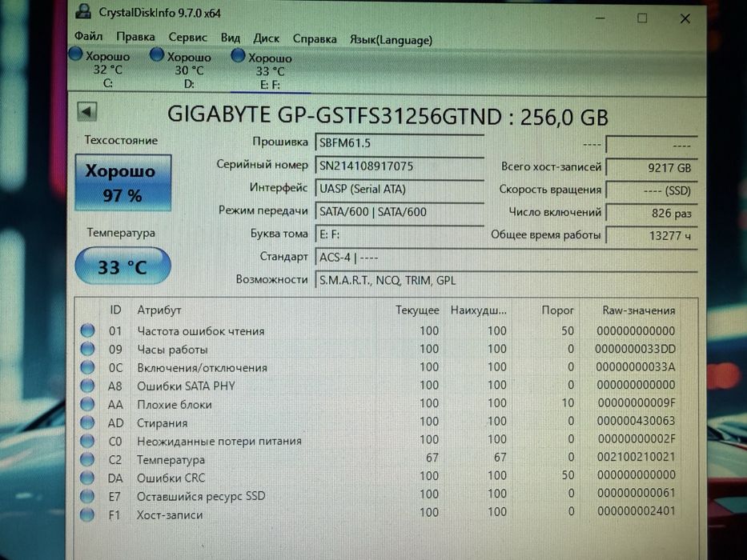This screenshot has width=747, height=560.
Task: Click the previous disk arrow button
Action: click(86, 112)
